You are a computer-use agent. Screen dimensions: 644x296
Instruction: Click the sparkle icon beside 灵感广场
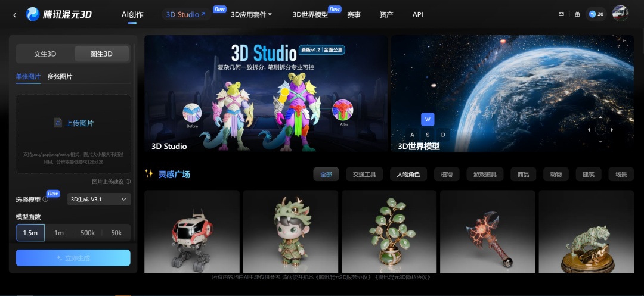pyautogui.click(x=149, y=174)
